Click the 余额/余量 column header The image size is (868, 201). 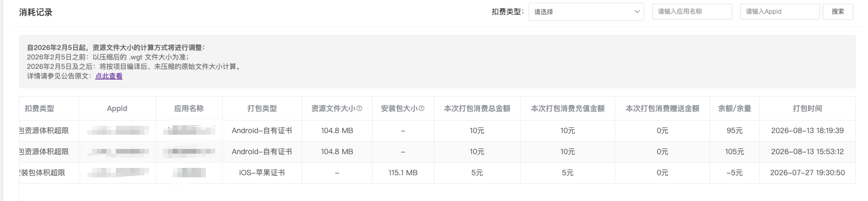(734, 108)
